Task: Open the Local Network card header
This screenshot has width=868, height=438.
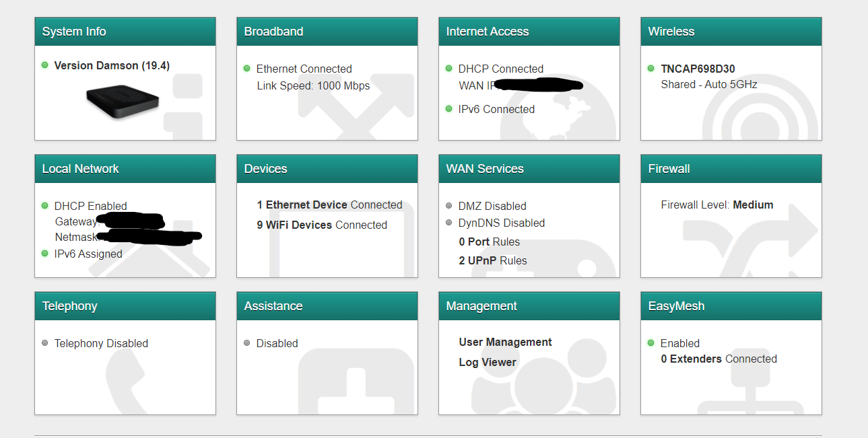Action: click(x=125, y=169)
